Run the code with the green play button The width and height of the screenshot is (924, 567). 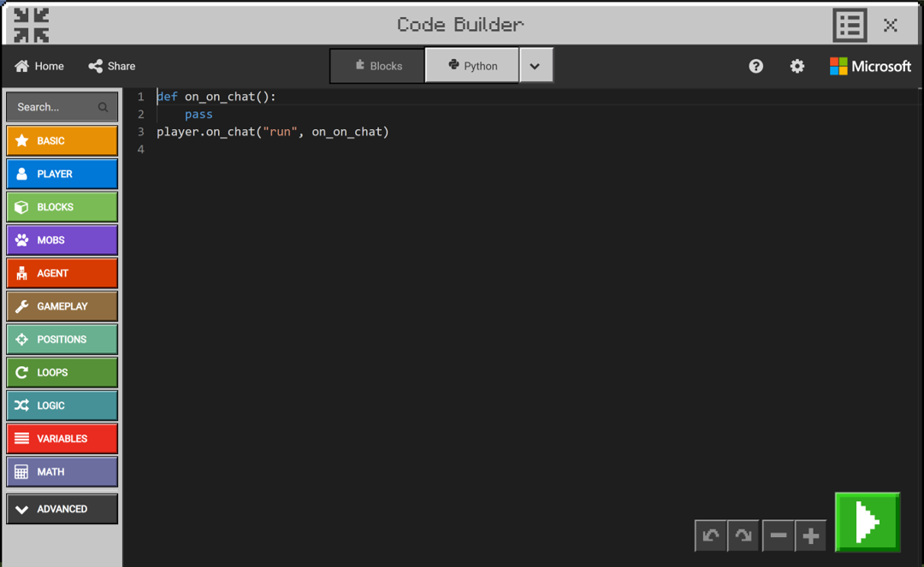coord(867,521)
